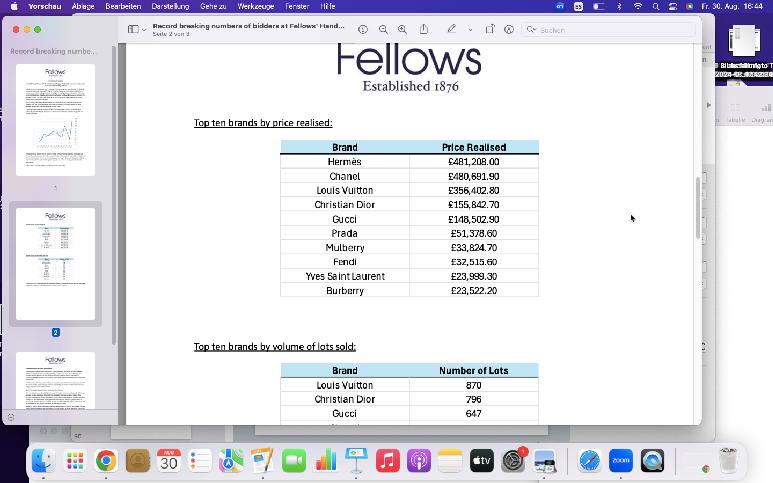773x483 pixels.
Task: Open Safari from the dock
Action: pyautogui.click(x=590, y=461)
